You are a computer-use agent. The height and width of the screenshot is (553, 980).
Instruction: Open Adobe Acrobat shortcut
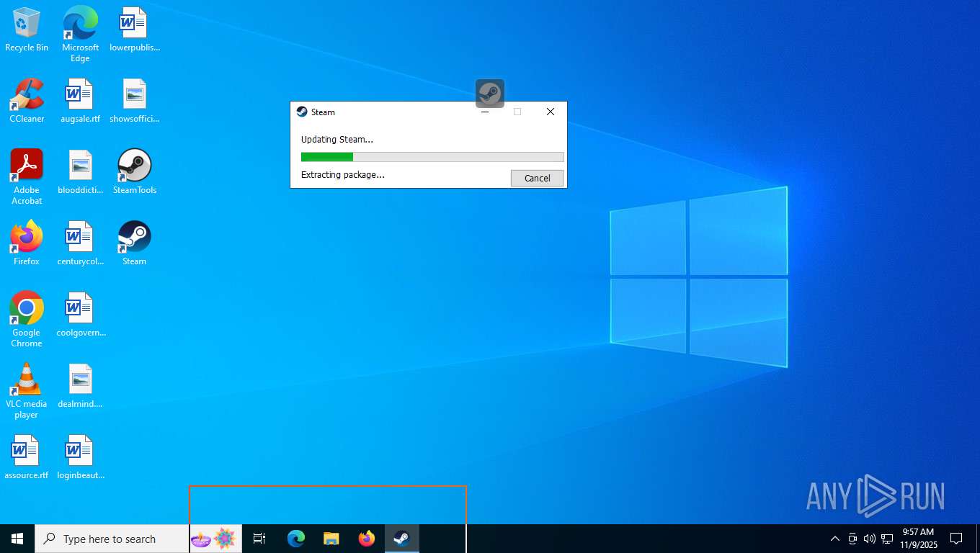pyautogui.click(x=27, y=177)
